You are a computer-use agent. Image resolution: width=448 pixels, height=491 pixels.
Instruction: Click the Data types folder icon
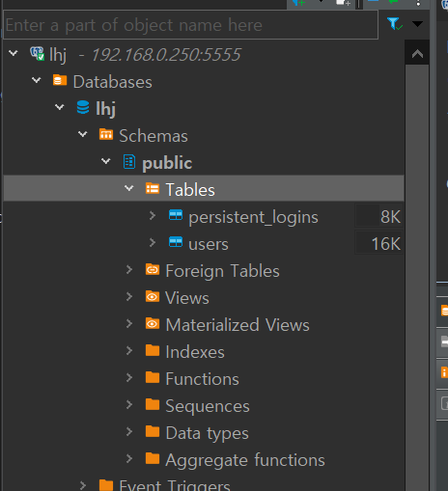[153, 431]
